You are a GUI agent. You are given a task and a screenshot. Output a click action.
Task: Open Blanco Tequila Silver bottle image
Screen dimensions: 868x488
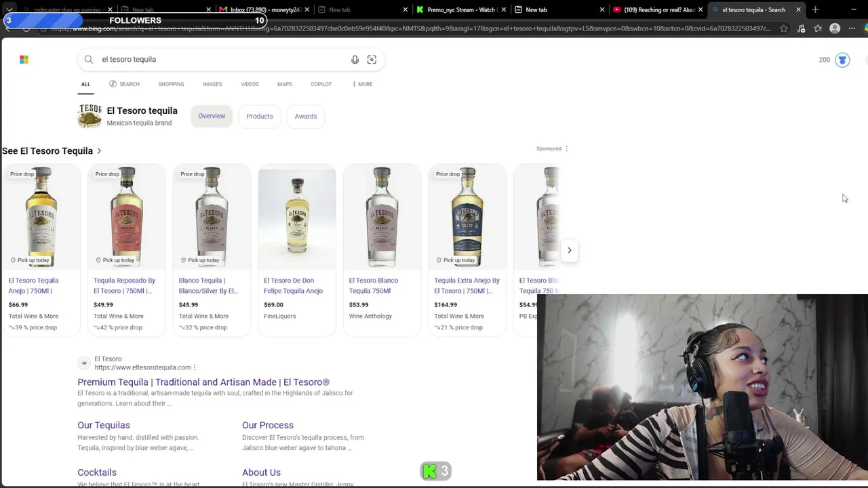pos(212,217)
